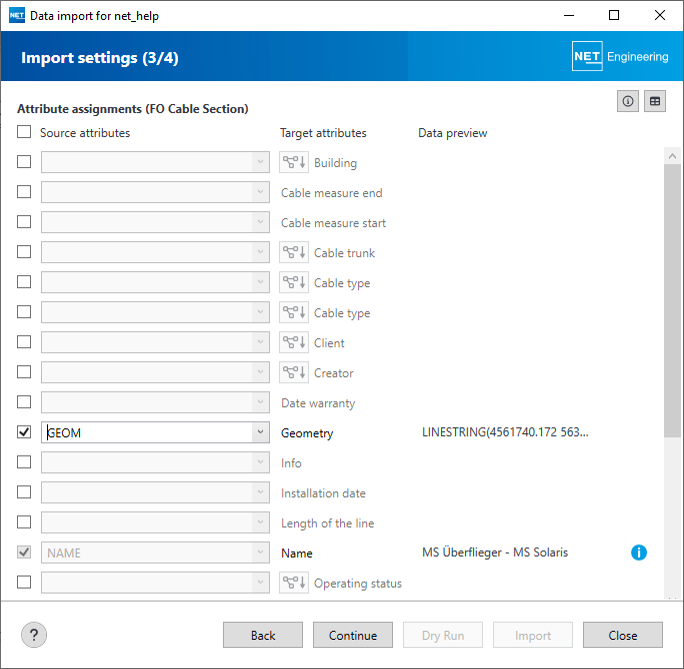
Task: Enable the Info attribute checkbox
Action: pos(24,463)
